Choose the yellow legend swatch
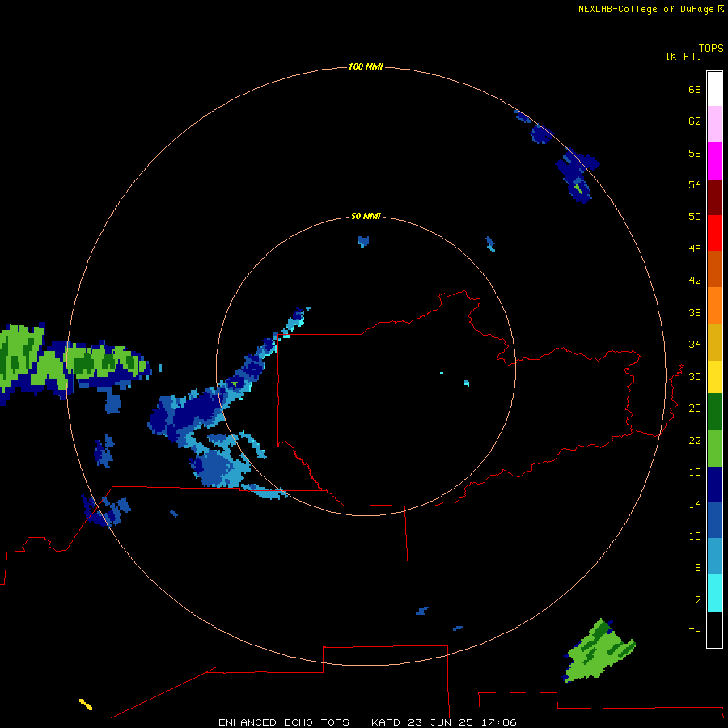This screenshot has width=728, height=728. pyautogui.click(x=714, y=377)
